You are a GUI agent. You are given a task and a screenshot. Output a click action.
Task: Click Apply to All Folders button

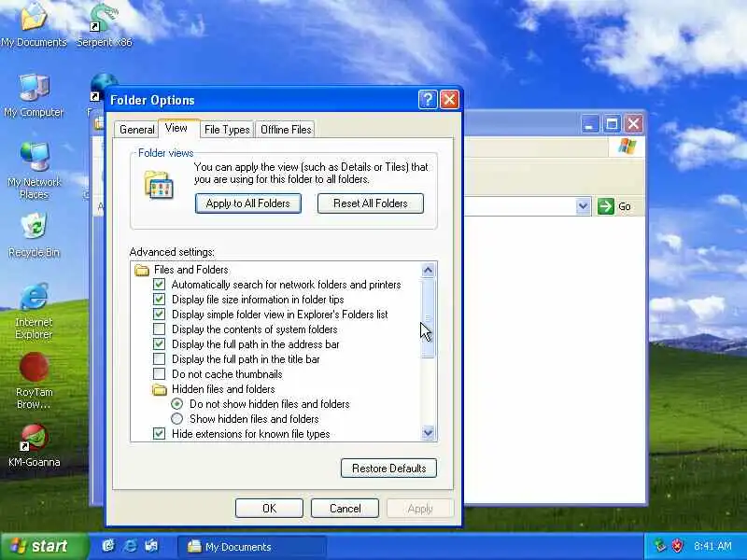point(247,203)
